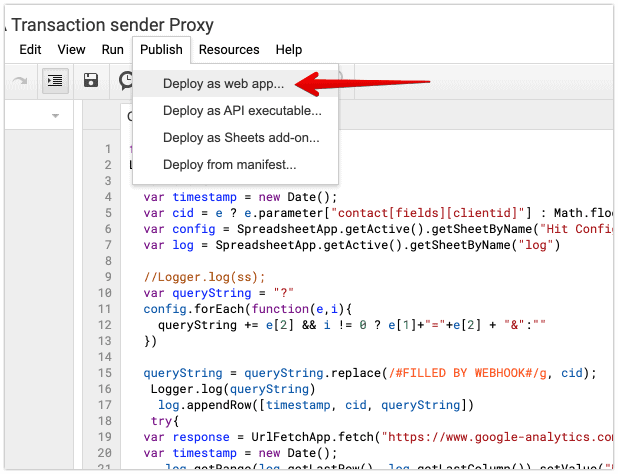Choose Deploy as API executable...
The image size is (618, 474).
pyautogui.click(x=236, y=111)
